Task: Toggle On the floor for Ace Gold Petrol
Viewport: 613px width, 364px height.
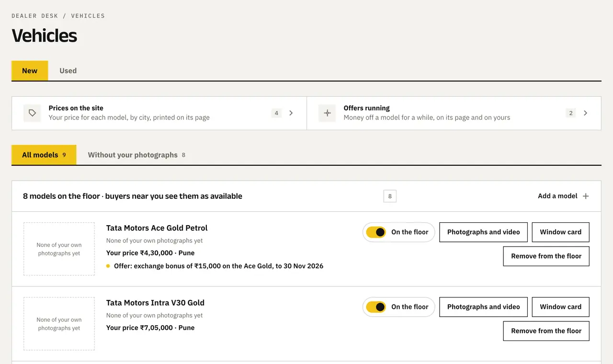Action: coord(376,232)
